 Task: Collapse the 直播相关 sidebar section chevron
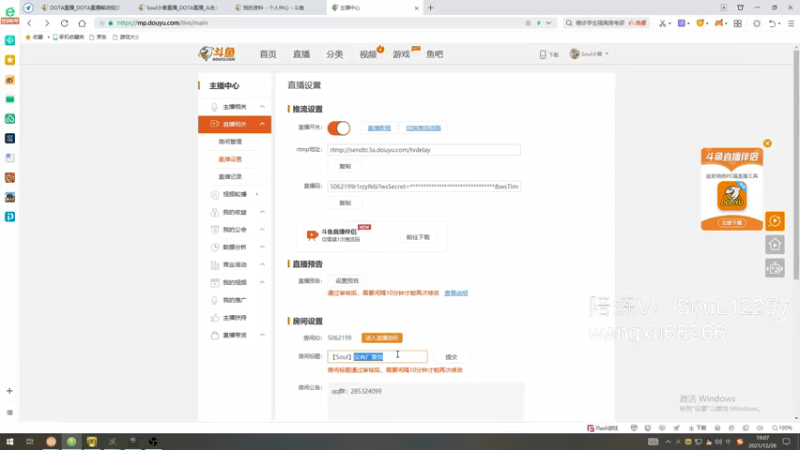coord(262,124)
